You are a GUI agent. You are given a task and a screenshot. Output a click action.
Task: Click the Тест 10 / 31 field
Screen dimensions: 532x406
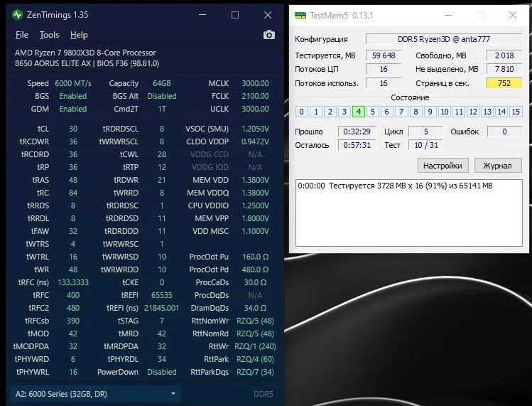(x=426, y=145)
